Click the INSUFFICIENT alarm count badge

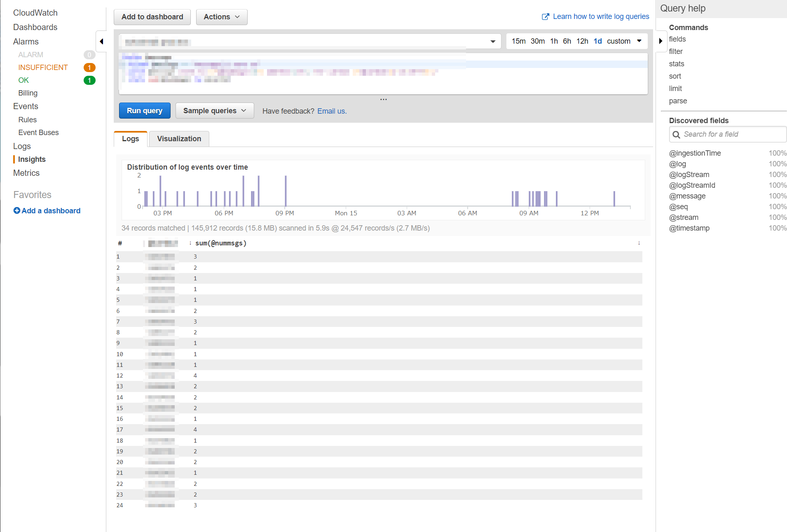[89, 68]
